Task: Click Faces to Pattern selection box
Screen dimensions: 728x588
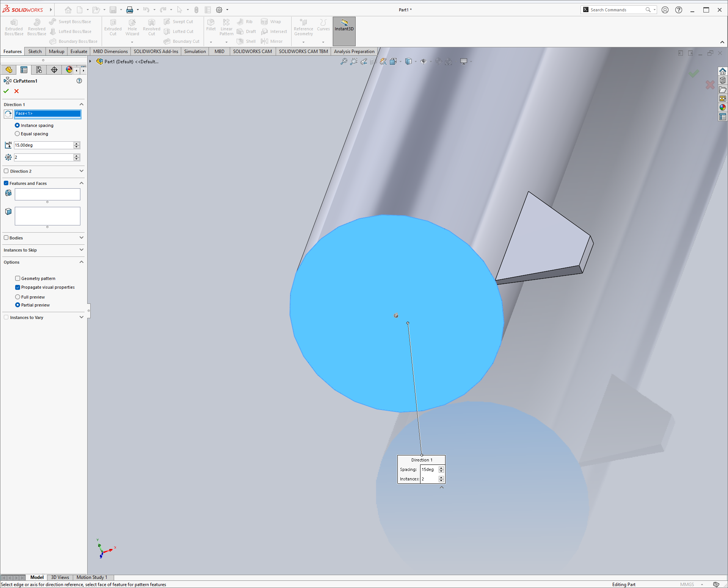Action: pos(47,216)
